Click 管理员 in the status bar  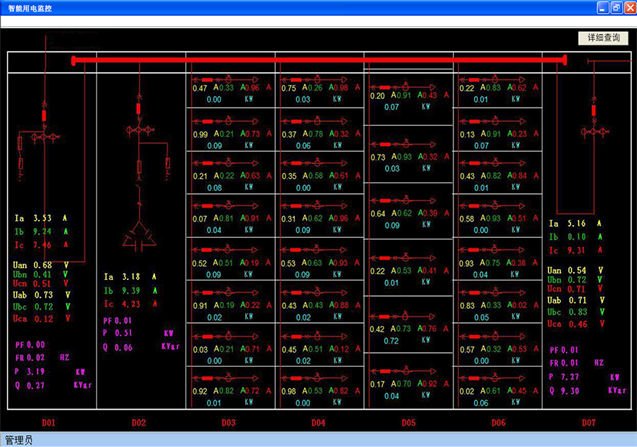pos(20,439)
